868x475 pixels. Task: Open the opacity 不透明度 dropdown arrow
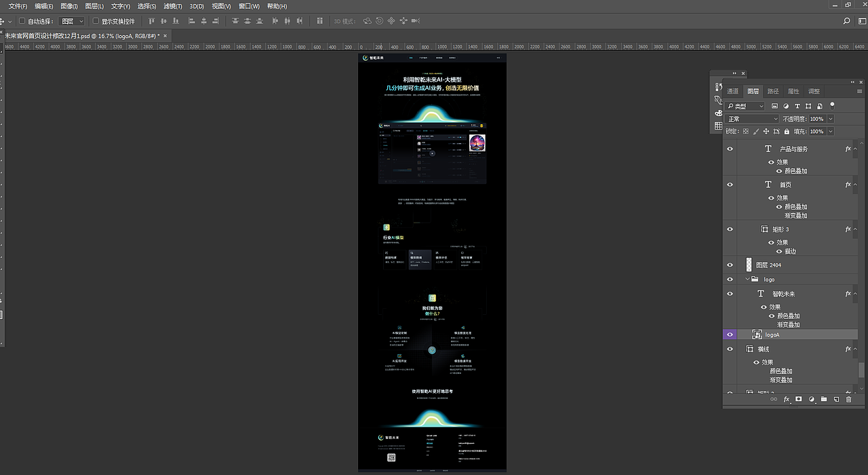coord(831,119)
